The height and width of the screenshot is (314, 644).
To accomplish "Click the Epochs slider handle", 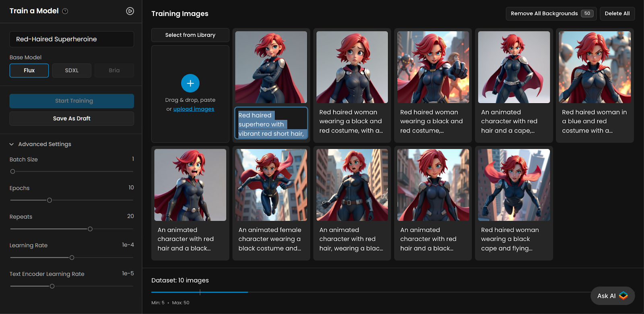I will (x=50, y=200).
